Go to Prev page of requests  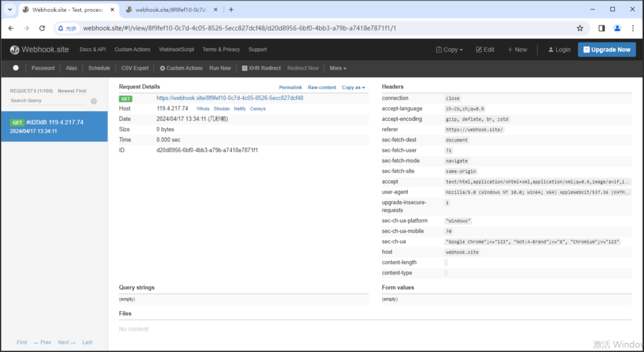[x=43, y=342]
